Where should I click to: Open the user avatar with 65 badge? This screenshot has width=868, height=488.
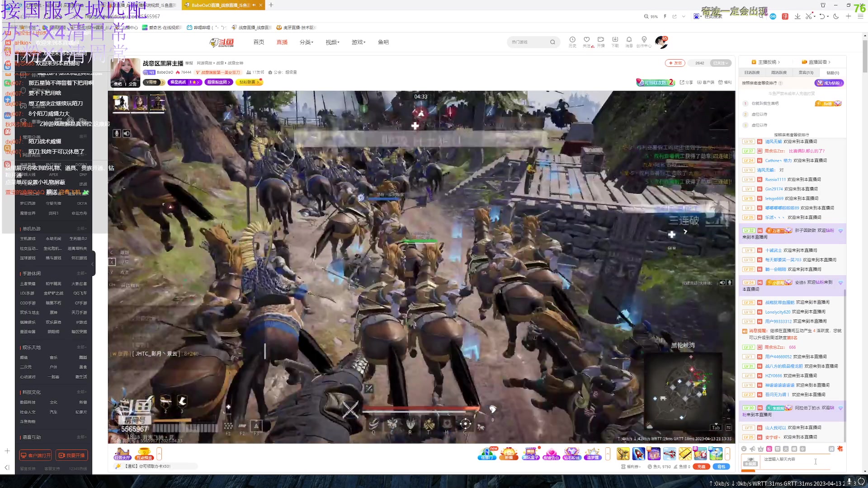[x=661, y=42]
